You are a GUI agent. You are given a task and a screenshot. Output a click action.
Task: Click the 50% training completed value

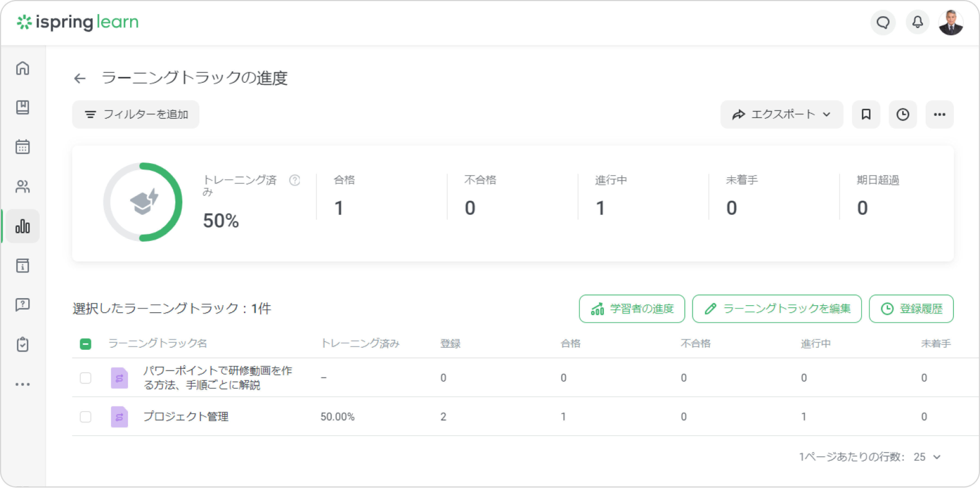221,221
